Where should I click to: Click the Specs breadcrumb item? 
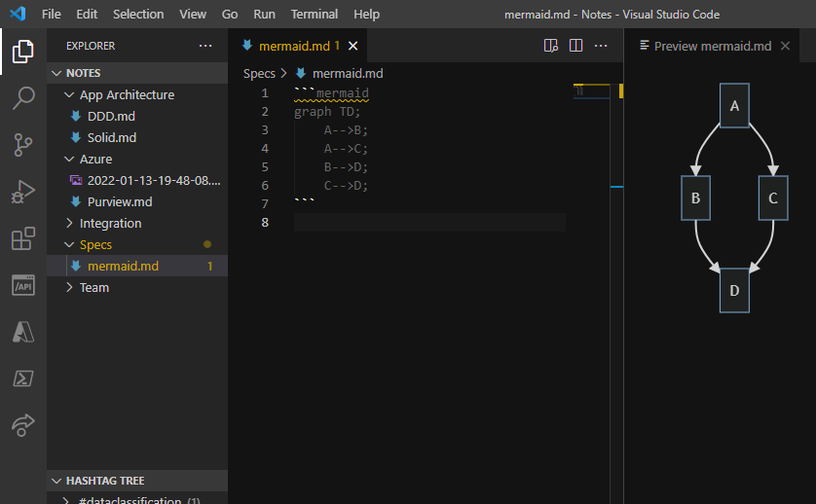coord(259,73)
